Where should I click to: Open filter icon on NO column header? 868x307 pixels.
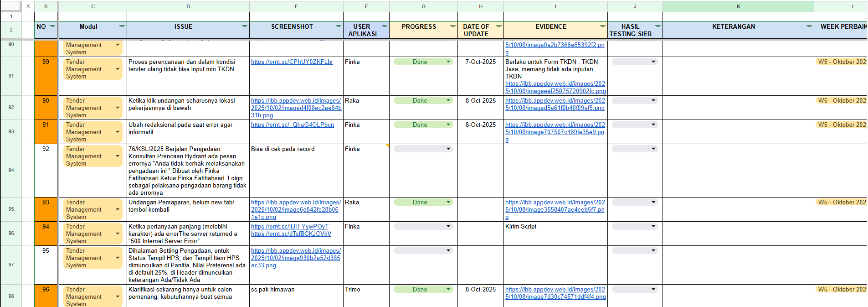(52, 27)
